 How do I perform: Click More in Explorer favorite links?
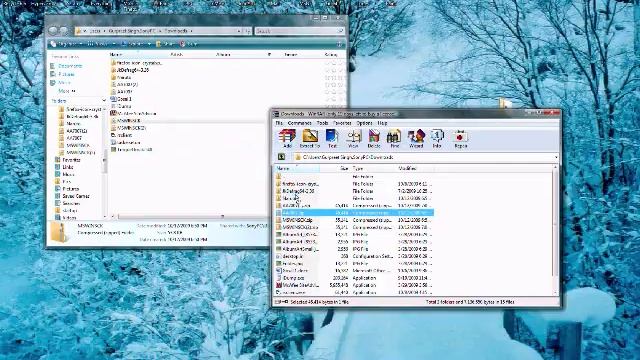[x=66, y=91]
